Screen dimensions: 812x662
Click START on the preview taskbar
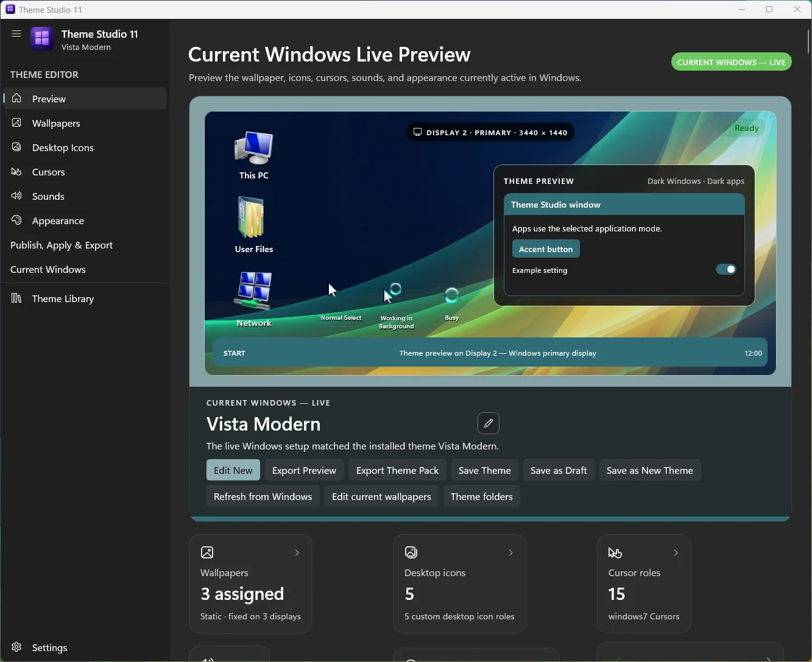pyautogui.click(x=235, y=353)
